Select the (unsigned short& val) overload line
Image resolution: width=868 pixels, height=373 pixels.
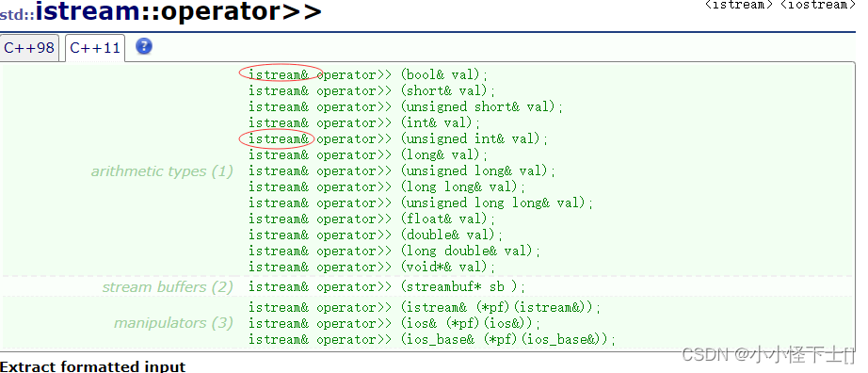point(406,106)
